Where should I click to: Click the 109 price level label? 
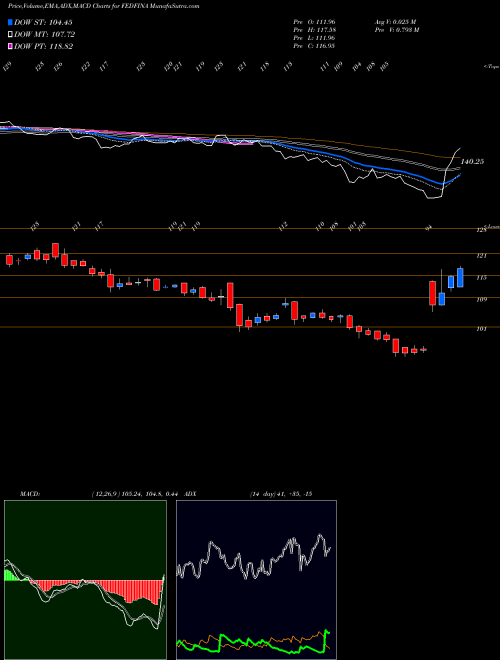(x=481, y=300)
